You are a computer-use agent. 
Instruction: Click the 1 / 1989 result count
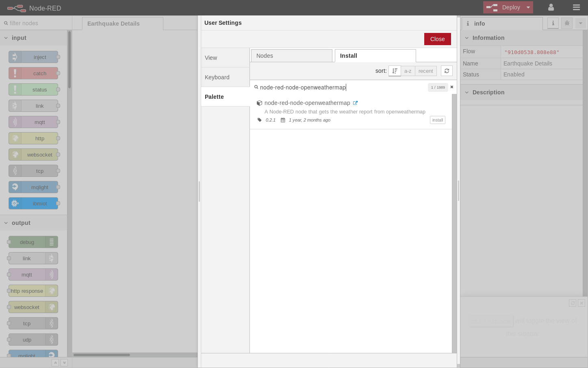(x=438, y=87)
